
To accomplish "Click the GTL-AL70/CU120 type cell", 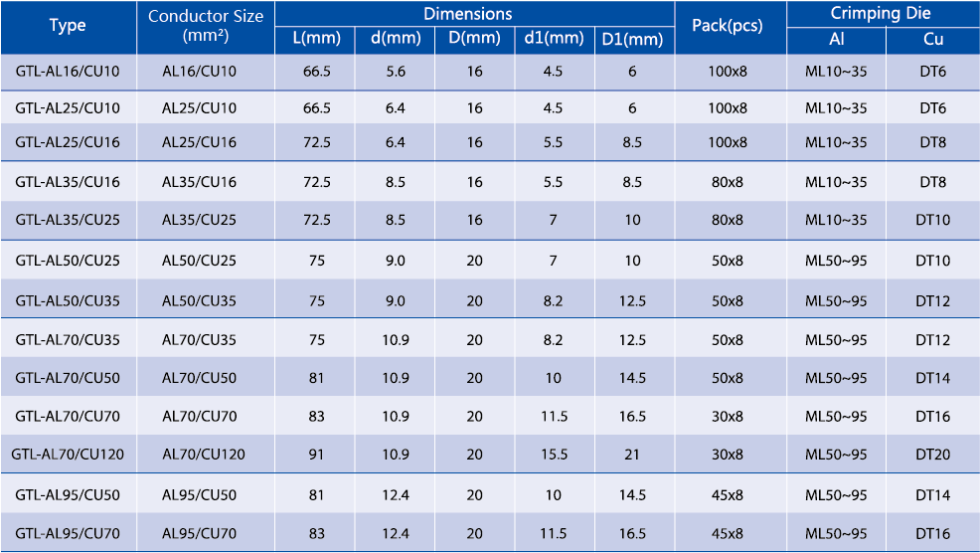I will pos(68,455).
